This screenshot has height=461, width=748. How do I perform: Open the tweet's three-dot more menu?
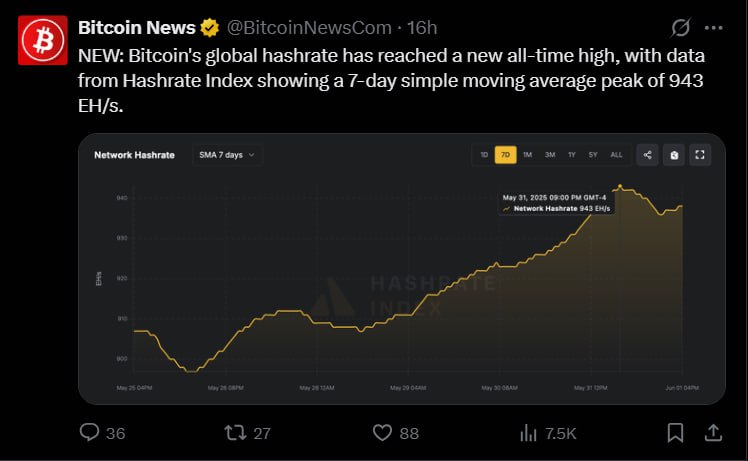click(713, 28)
